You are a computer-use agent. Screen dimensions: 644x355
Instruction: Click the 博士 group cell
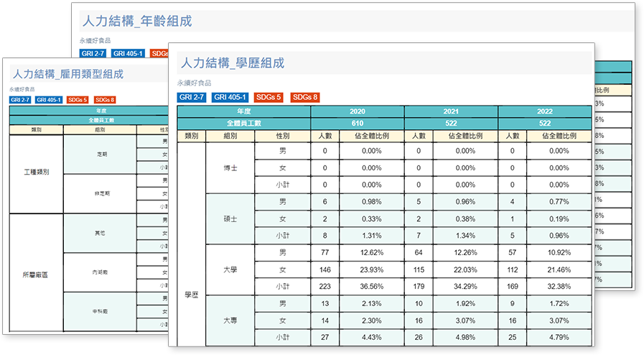pos(230,167)
